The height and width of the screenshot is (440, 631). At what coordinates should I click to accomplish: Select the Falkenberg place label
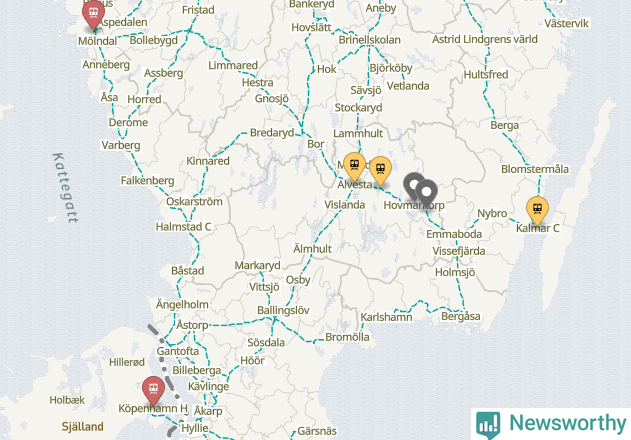(147, 180)
